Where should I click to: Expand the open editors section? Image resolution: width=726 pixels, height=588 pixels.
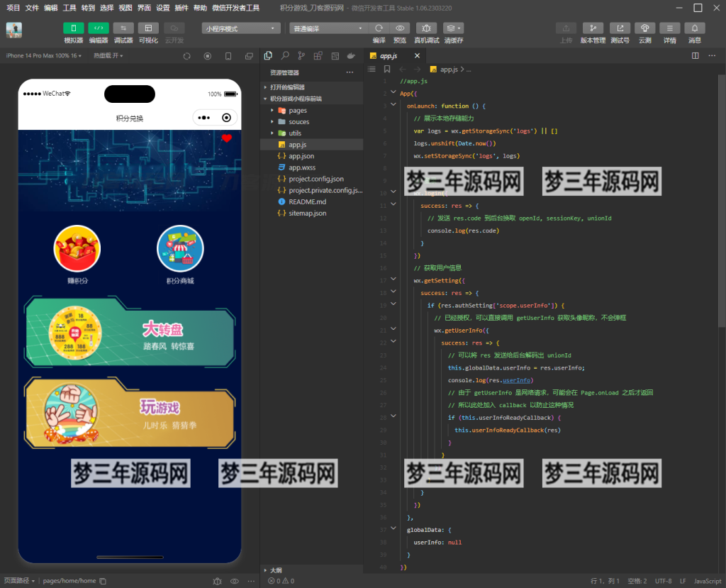(312, 87)
